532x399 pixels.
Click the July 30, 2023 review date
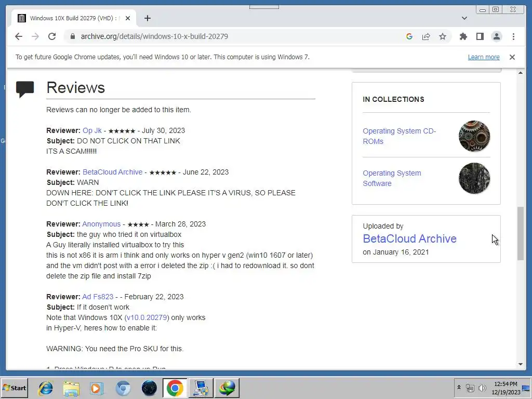pyautogui.click(x=163, y=130)
